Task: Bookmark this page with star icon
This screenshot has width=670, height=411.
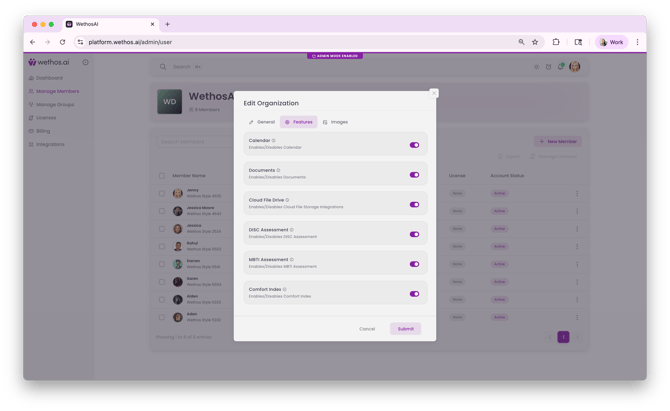Action: tap(536, 42)
